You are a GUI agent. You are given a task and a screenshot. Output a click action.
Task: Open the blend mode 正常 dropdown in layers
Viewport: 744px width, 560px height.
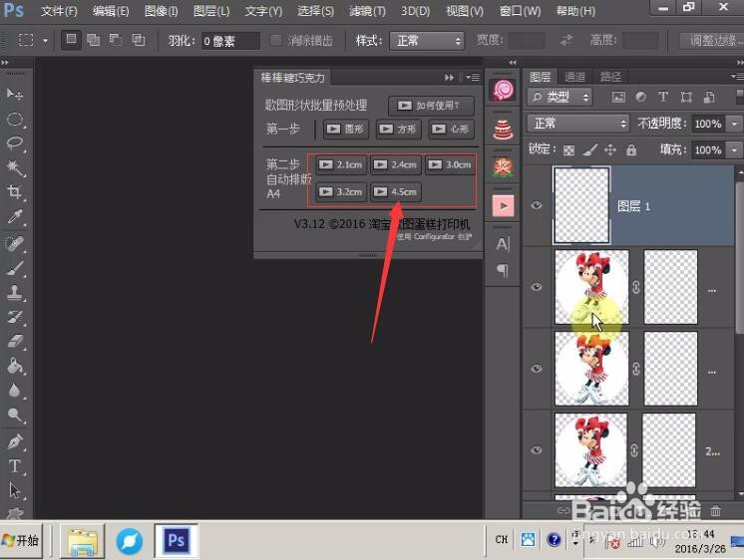[x=577, y=124]
